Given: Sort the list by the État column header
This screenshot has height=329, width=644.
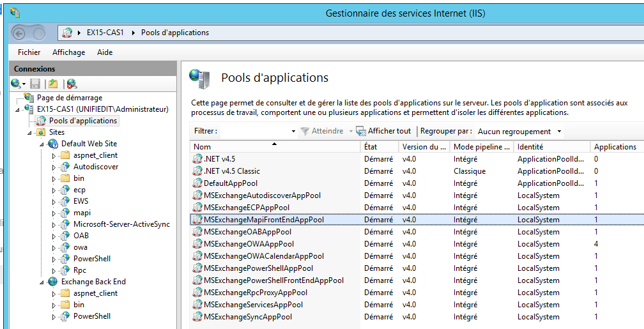Looking at the screenshot, I should (378, 147).
